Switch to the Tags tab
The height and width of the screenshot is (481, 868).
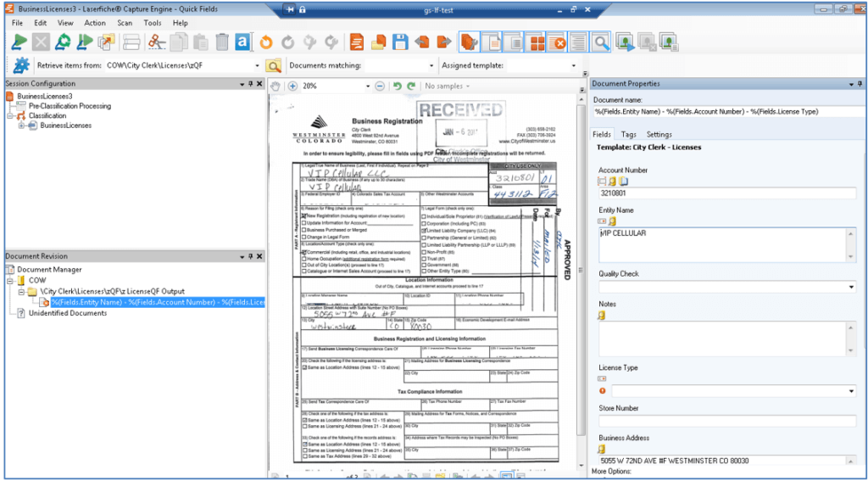point(628,134)
